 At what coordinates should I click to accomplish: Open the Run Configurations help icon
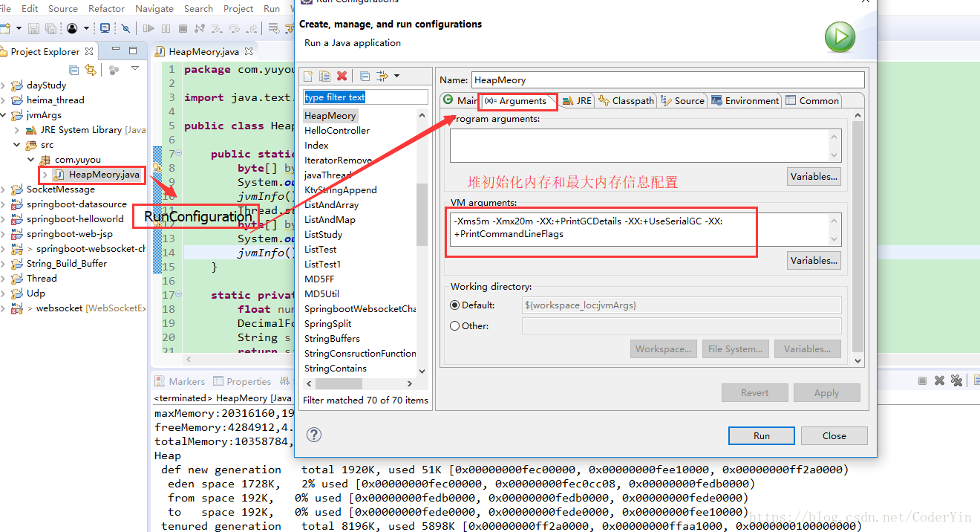(x=314, y=435)
